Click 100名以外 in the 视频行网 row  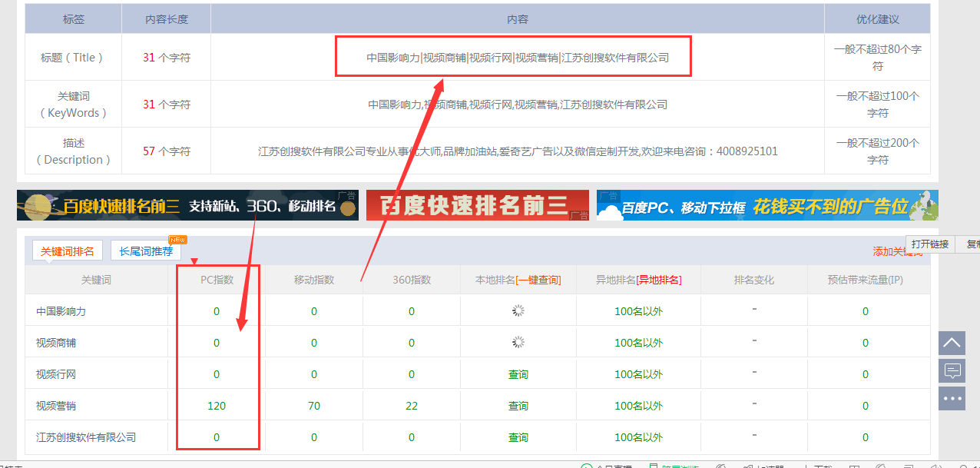639,374
